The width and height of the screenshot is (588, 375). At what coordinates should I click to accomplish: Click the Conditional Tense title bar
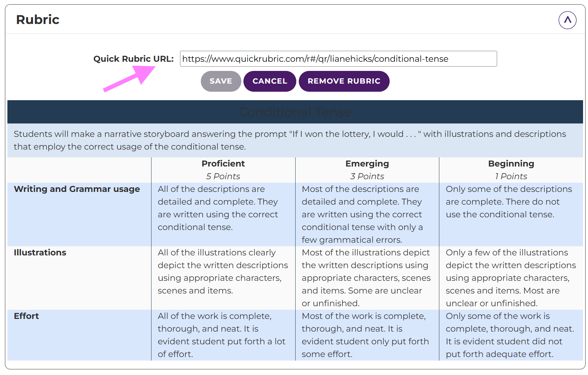tap(295, 112)
